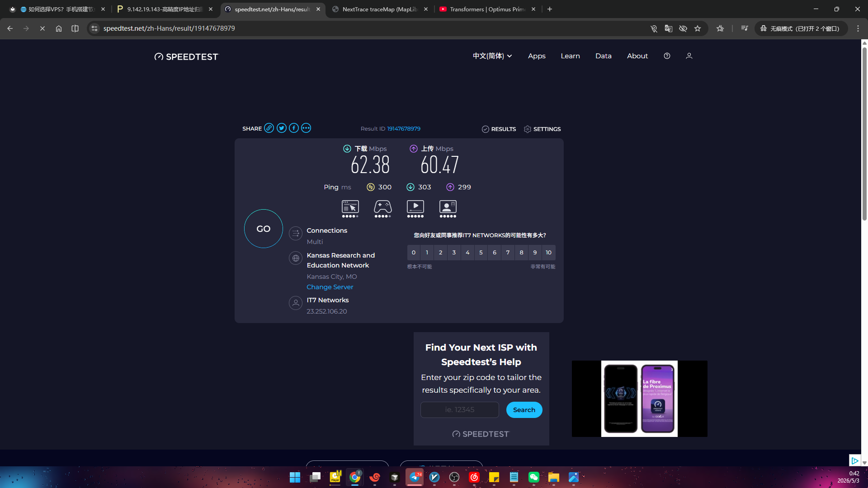Select rating 10 for IT7 Networks

pyautogui.click(x=548, y=253)
